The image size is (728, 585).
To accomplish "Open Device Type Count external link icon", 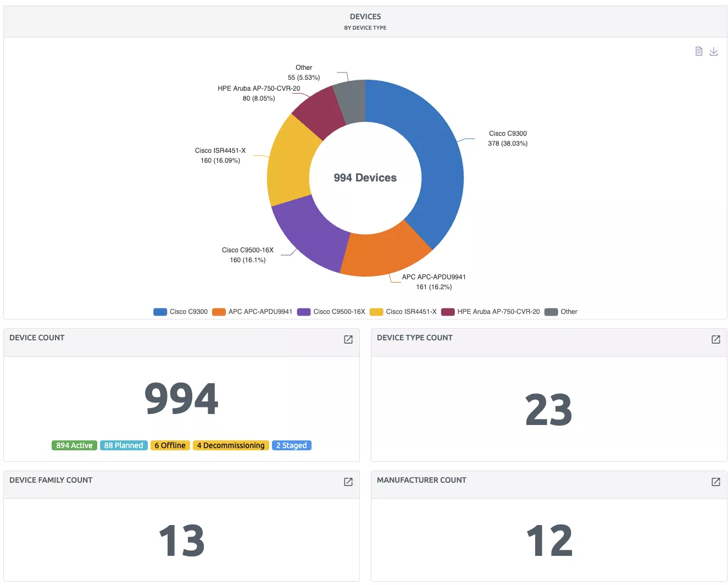I will [x=715, y=339].
